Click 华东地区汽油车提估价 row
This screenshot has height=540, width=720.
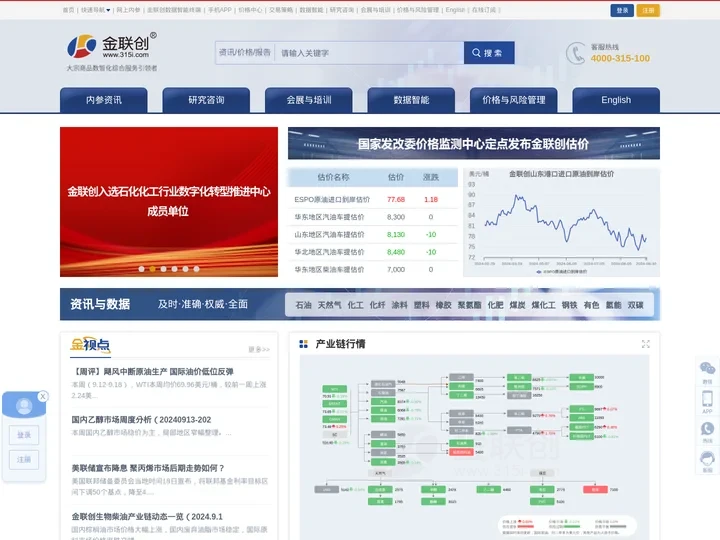click(x=372, y=217)
